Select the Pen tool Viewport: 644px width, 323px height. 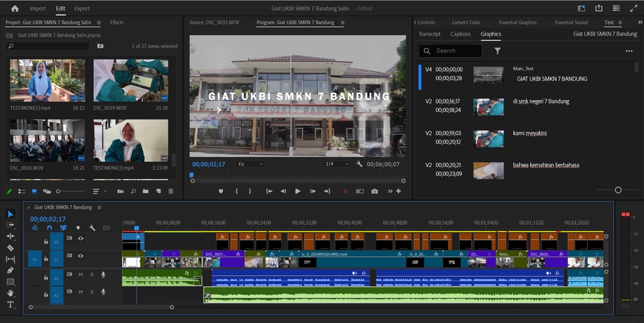point(10,271)
